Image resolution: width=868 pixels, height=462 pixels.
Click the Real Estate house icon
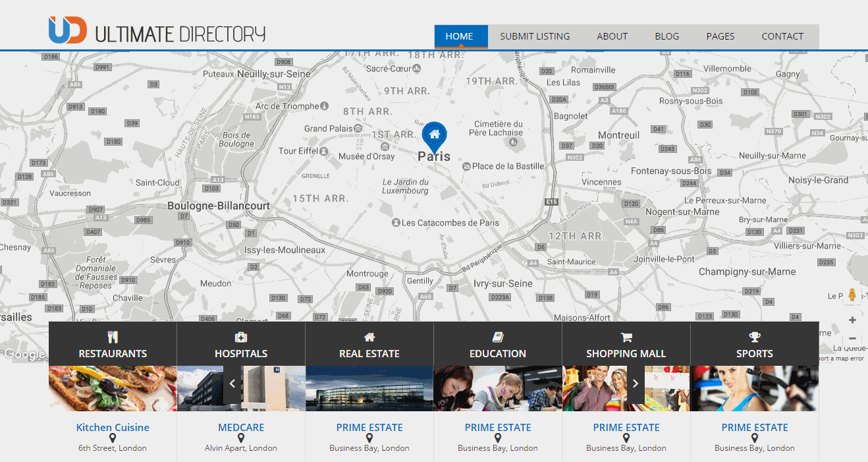[x=369, y=337]
